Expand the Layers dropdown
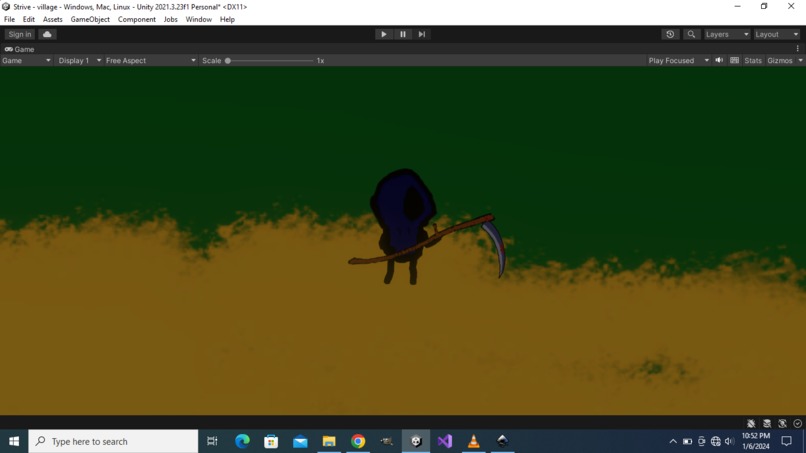The height and width of the screenshot is (453, 806). (x=727, y=34)
